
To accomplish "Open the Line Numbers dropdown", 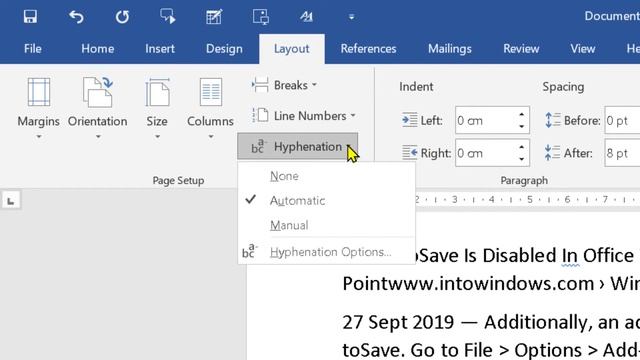I will 304,116.
